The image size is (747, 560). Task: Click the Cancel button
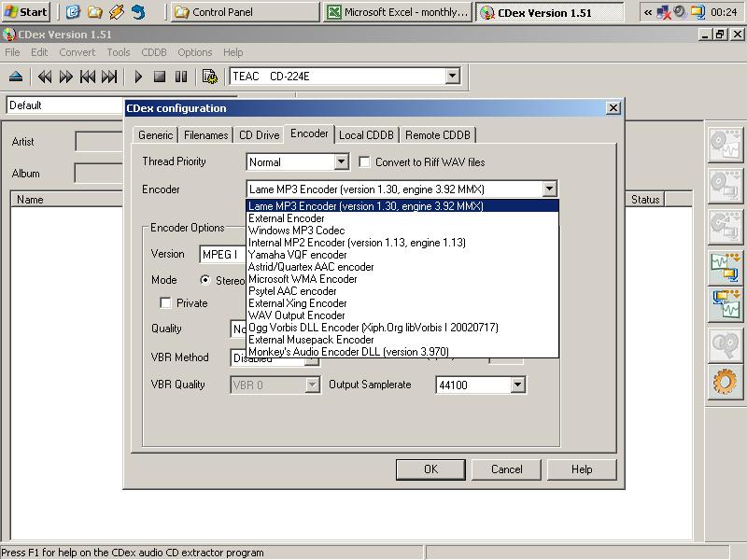[x=507, y=469]
